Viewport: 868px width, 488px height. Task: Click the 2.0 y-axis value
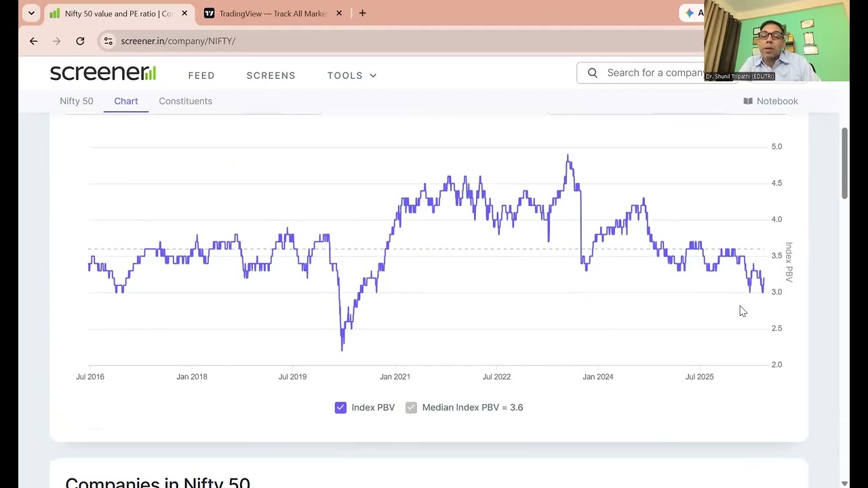point(776,365)
